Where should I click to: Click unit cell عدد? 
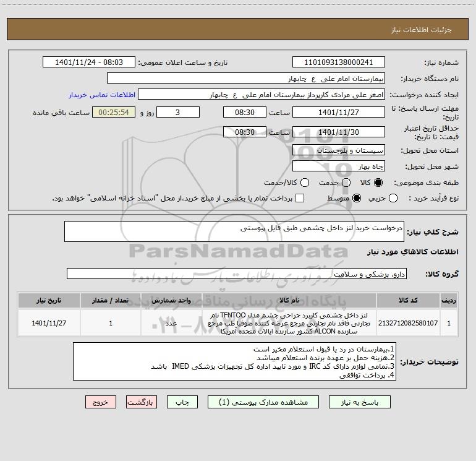[x=171, y=323]
